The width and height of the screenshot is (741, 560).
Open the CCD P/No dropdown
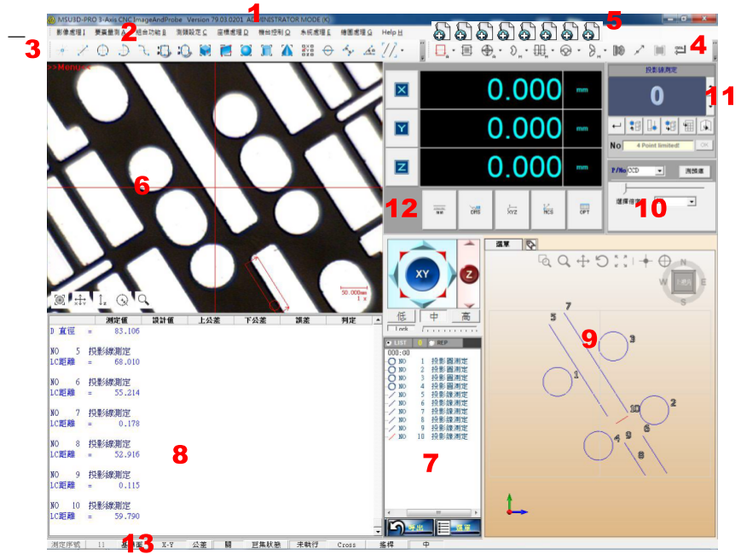tap(660, 170)
